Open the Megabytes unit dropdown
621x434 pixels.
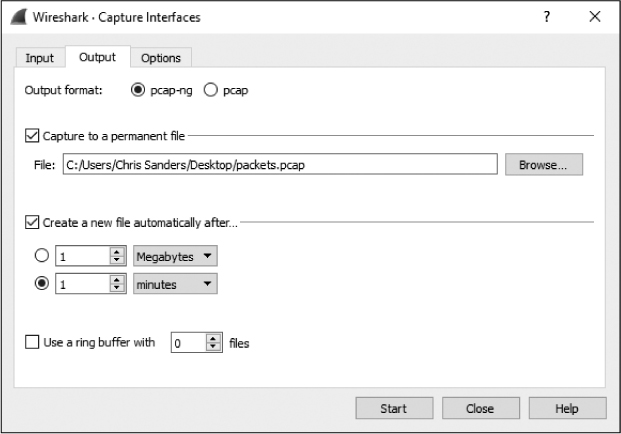tap(175, 256)
